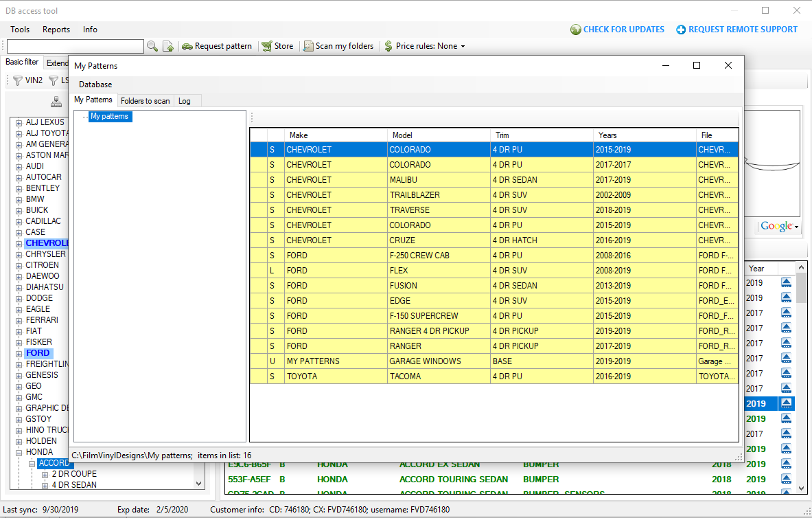Image resolution: width=812 pixels, height=518 pixels.
Task: Expand the ALJ LEXUS tree node
Action: tap(19, 122)
